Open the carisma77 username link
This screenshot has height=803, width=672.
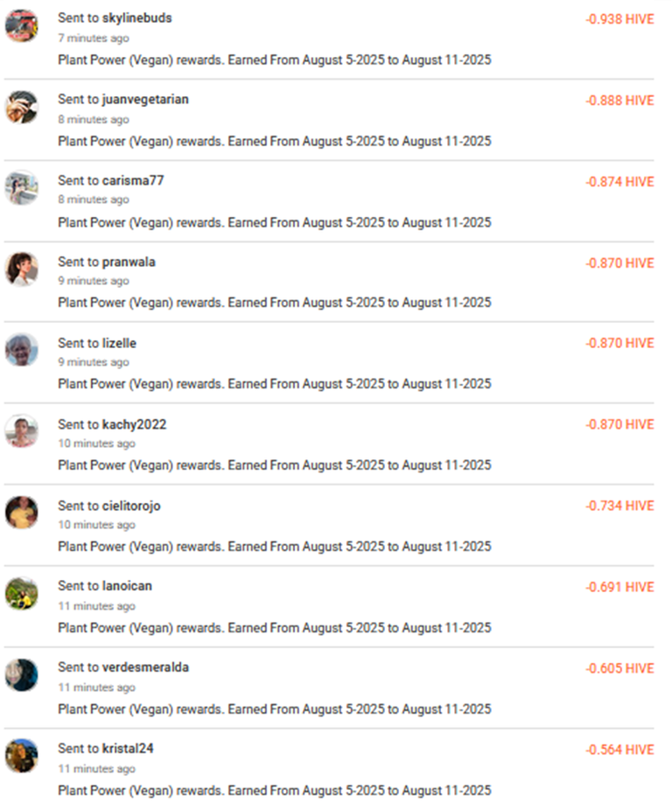pyautogui.click(x=133, y=180)
